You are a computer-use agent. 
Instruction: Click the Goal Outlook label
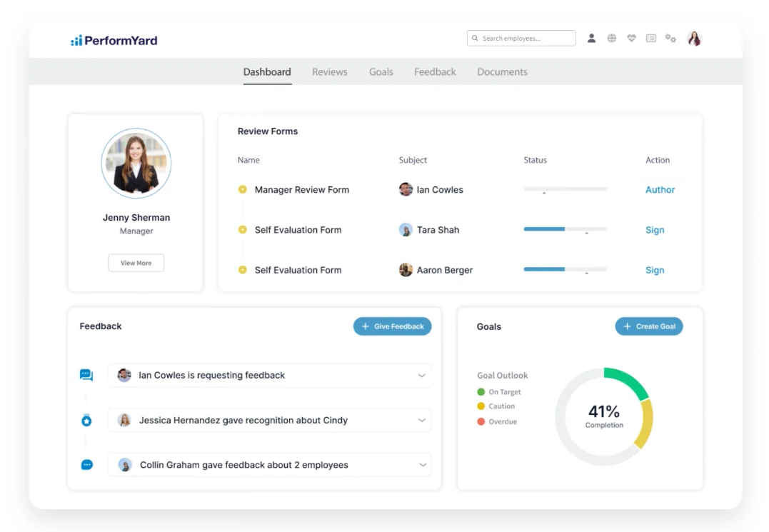click(x=502, y=375)
